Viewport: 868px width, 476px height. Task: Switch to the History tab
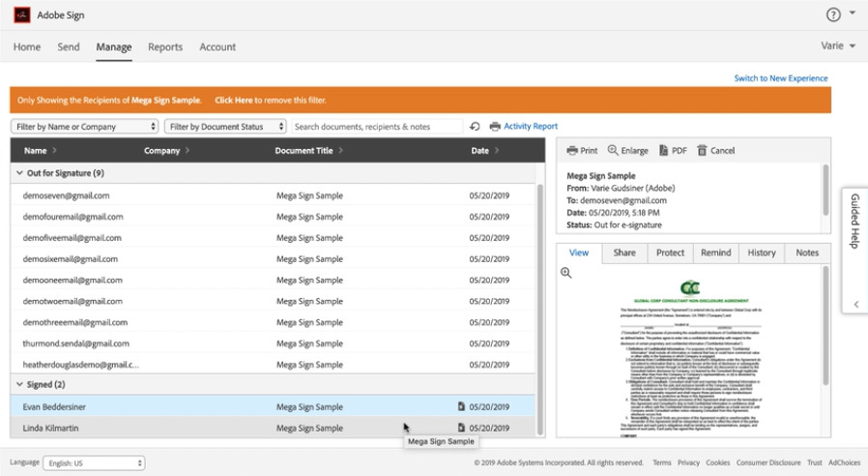(x=761, y=253)
